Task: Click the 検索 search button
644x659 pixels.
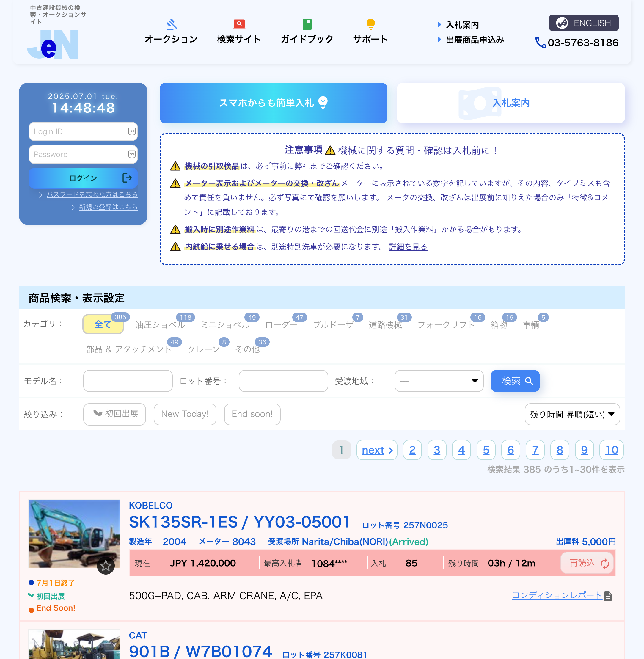Action: pos(515,381)
